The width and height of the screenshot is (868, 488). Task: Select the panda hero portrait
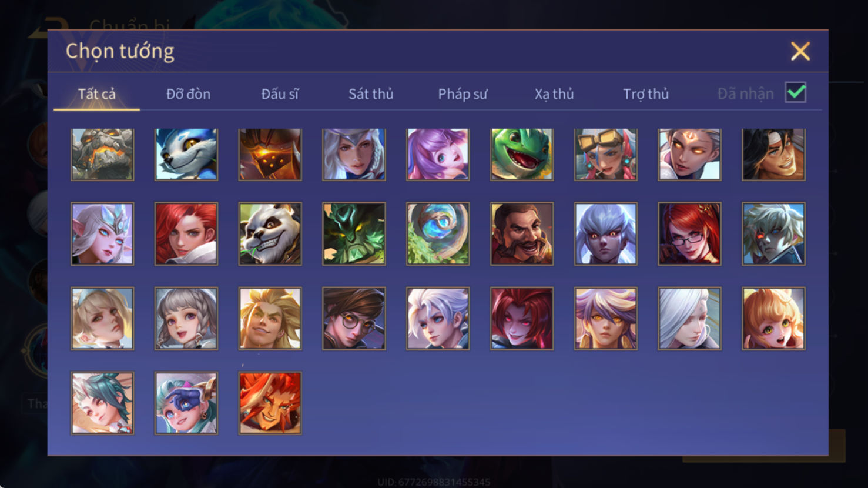pos(270,234)
